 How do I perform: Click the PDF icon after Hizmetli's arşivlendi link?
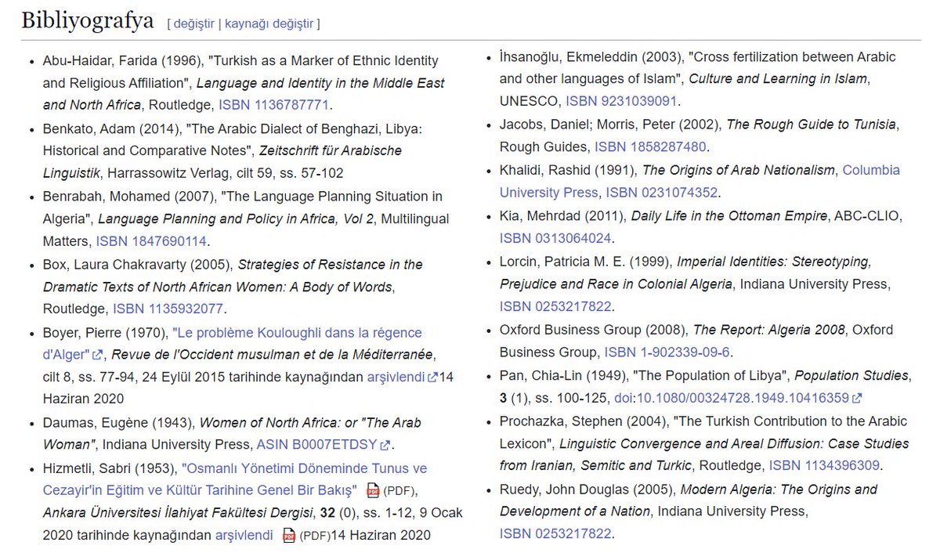click(x=290, y=537)
